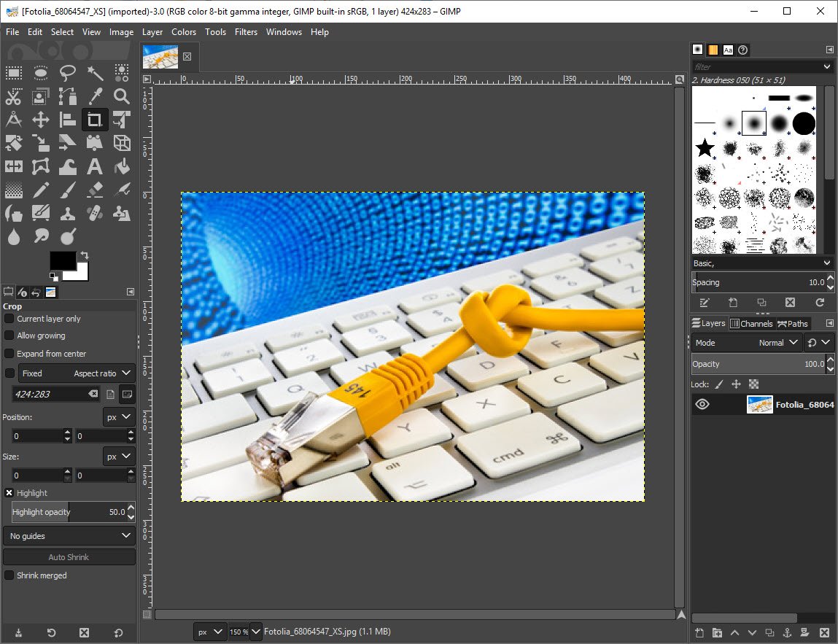Choose the Bucket Fill tool
The width and height of the screenshot is (838, 644).
tap(122, 166)
